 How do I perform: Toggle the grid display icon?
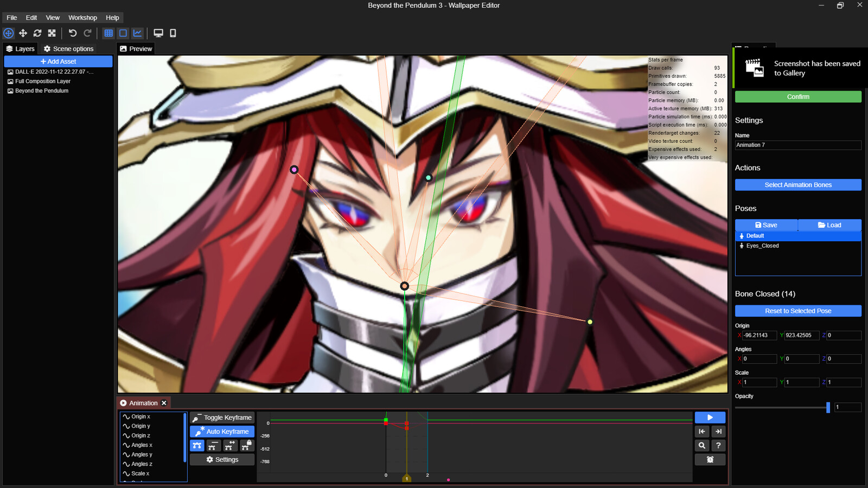(108, 33)
